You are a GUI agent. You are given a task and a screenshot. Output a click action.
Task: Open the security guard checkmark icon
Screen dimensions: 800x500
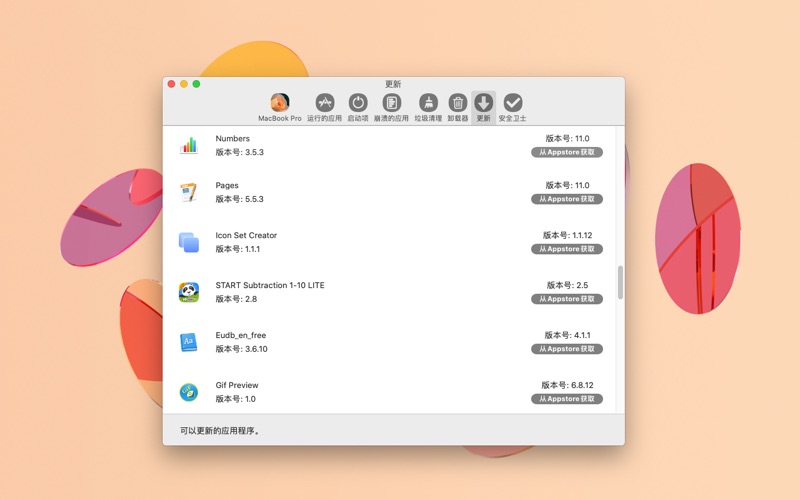(512, 103)
